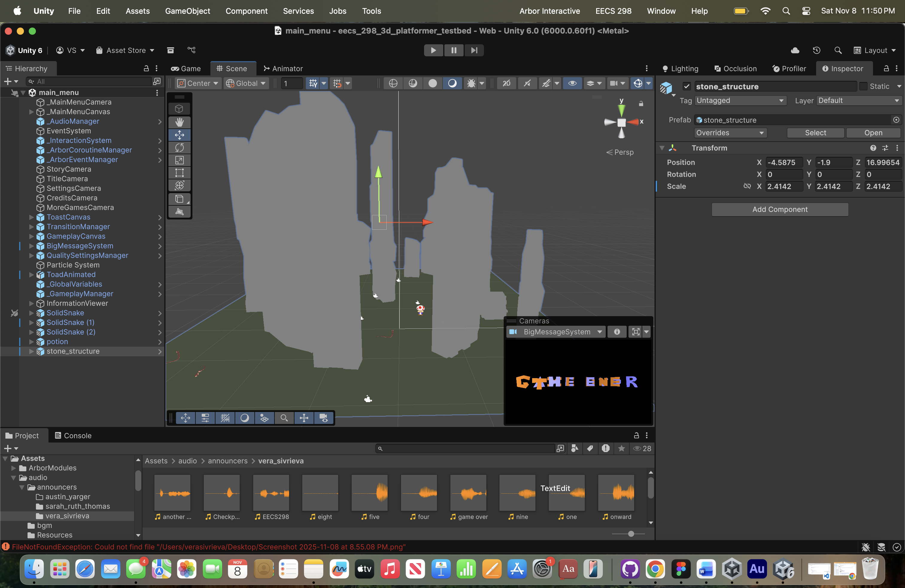
Task: Open the GameObject menu
Action: coord(187,11)
